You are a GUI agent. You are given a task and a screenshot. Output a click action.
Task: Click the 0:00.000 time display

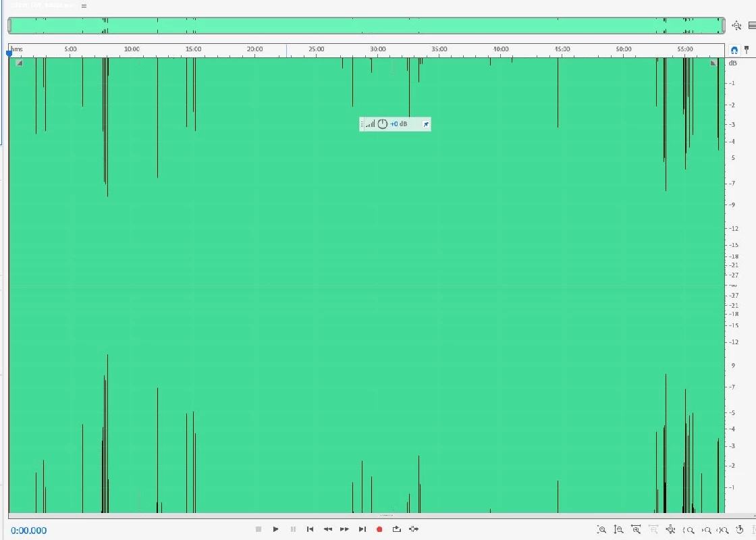click(29, 531)
